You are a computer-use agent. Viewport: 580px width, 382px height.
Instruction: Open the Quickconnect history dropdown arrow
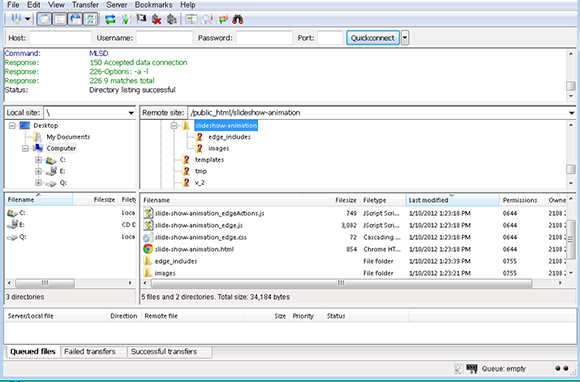(405, 38)
